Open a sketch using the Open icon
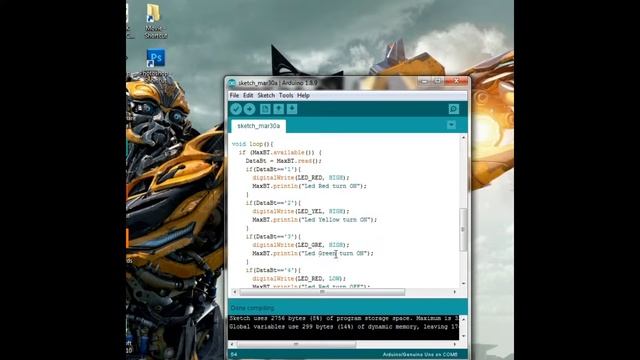This screenshot has width=640, height=360. [x=278, y=109]
